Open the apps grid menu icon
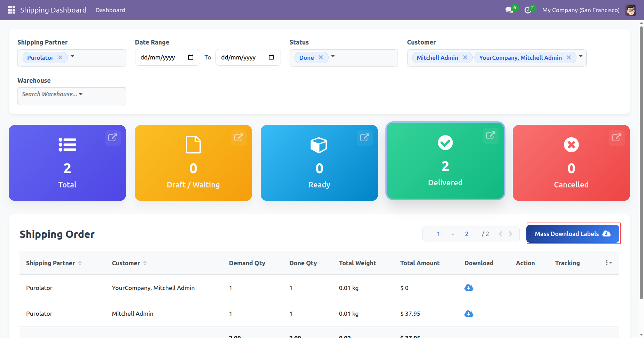644x338 pixels. coord(11,10)
